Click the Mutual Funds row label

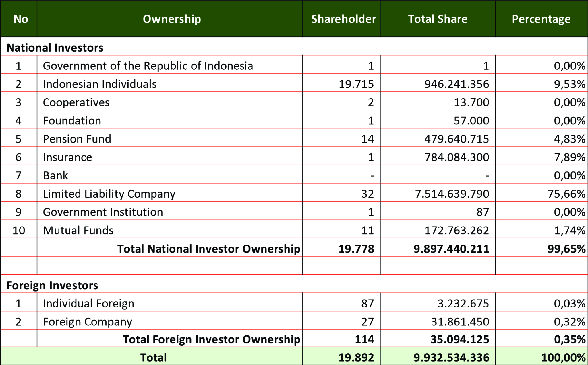(x=78, y=230)
